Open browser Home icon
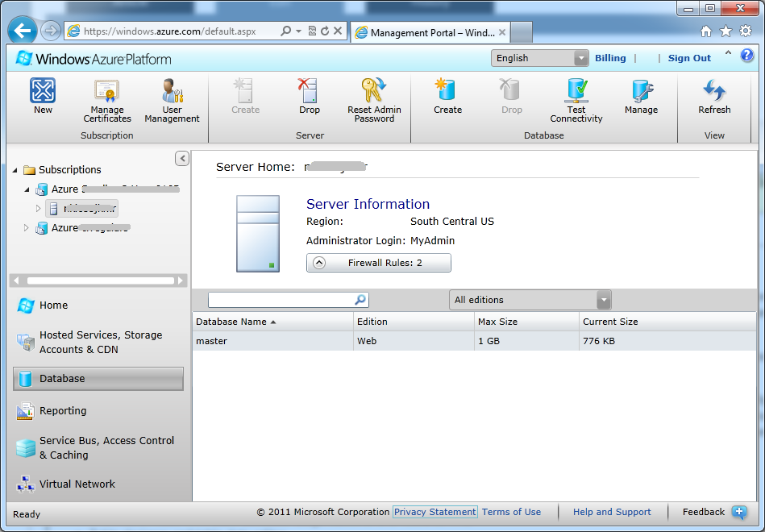 click(705, 31)
